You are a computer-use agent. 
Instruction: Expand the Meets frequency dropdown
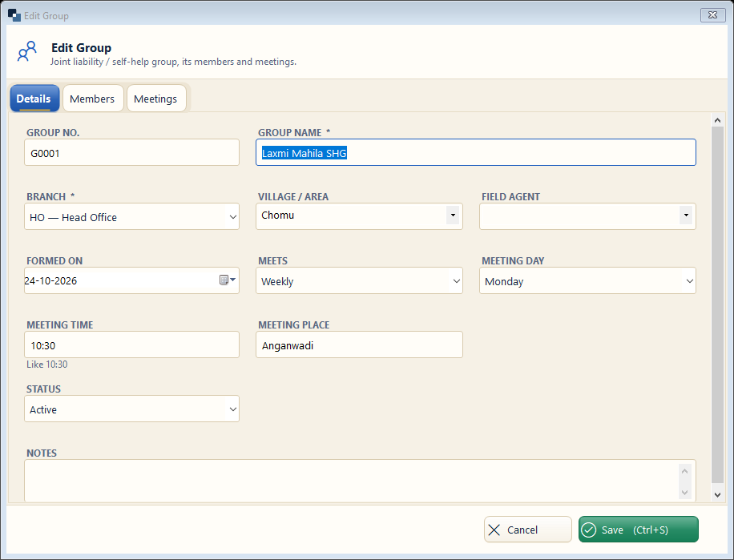[457, 281]
